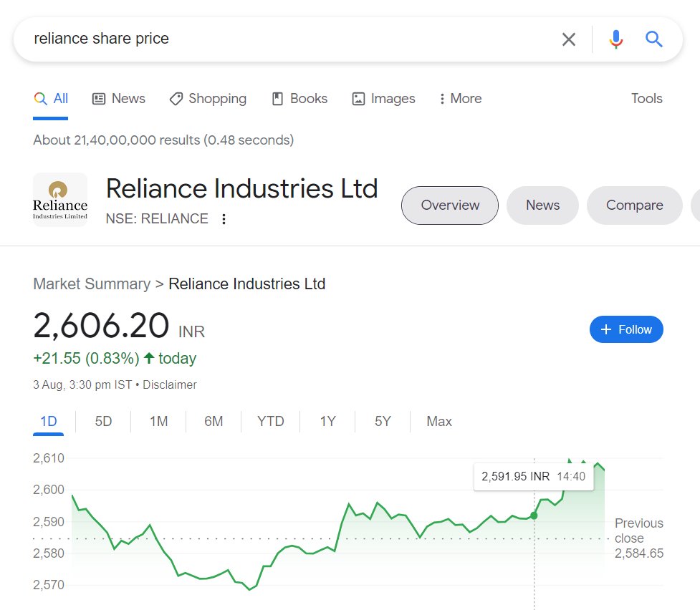Clear the search box with the X icon

pos(568,39)
